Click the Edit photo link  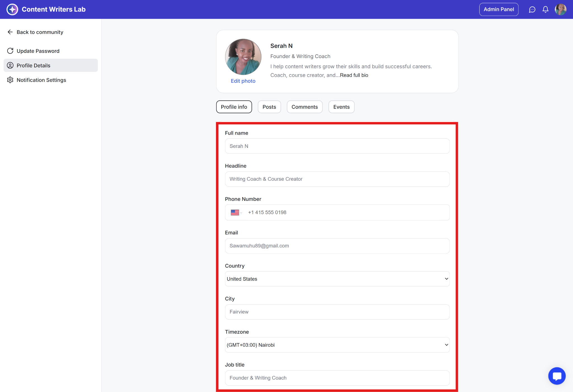pos(243,81)
